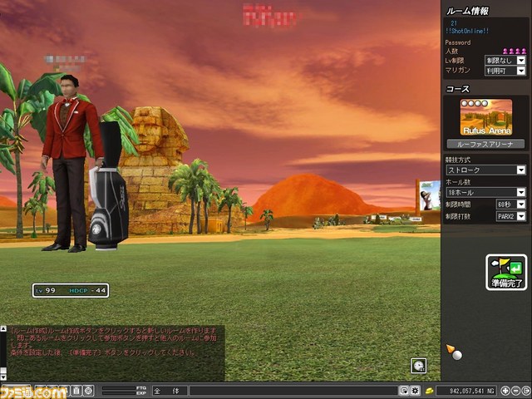Click the first pink player count icon
The width and height of the screenshot is (532, 399).
(505, 51)
